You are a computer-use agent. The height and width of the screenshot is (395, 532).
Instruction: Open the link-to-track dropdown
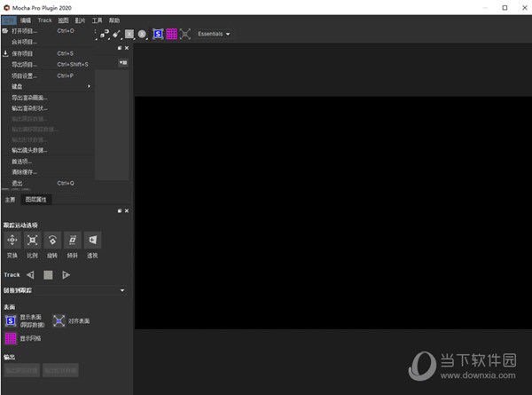pyautogui.click(x=82, y=290)
